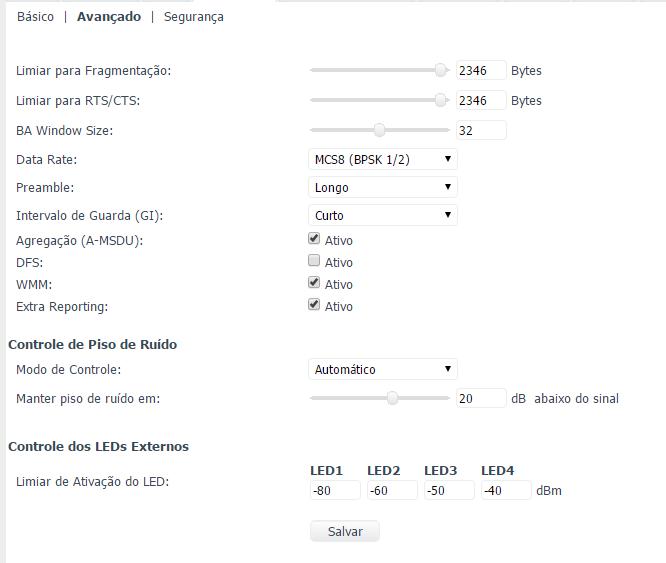Click the BA Window Size slider handle

click(x=379, y=129)
